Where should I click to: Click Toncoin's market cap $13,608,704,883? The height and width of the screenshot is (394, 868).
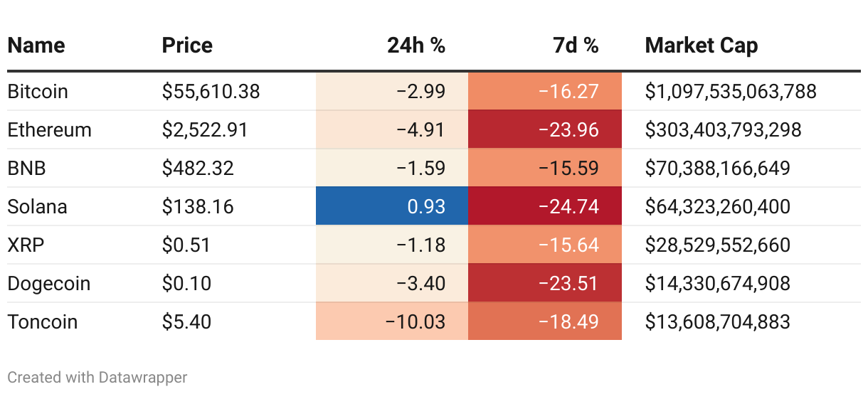pyautogui.click(x=717, y=322)
